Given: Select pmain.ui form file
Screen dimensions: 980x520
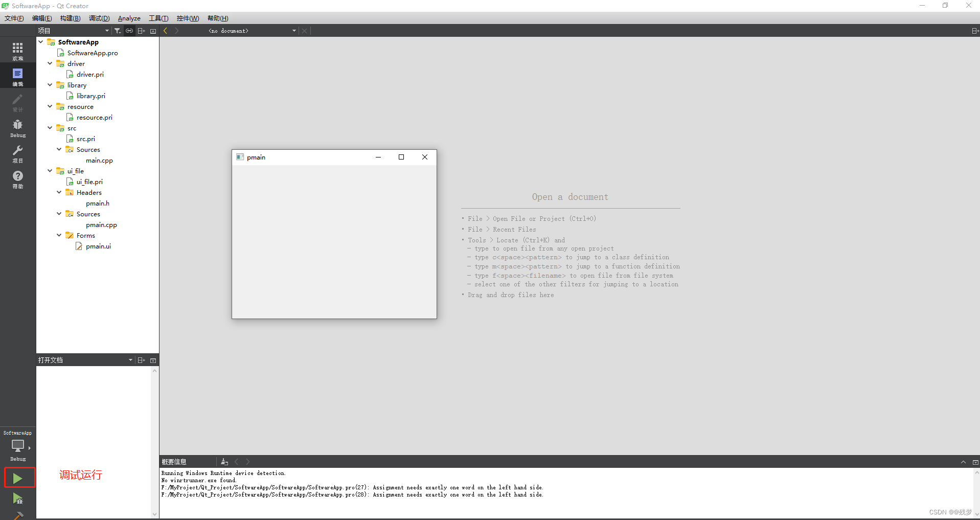Looking at the screenshot, I should [x=98, y=246].
